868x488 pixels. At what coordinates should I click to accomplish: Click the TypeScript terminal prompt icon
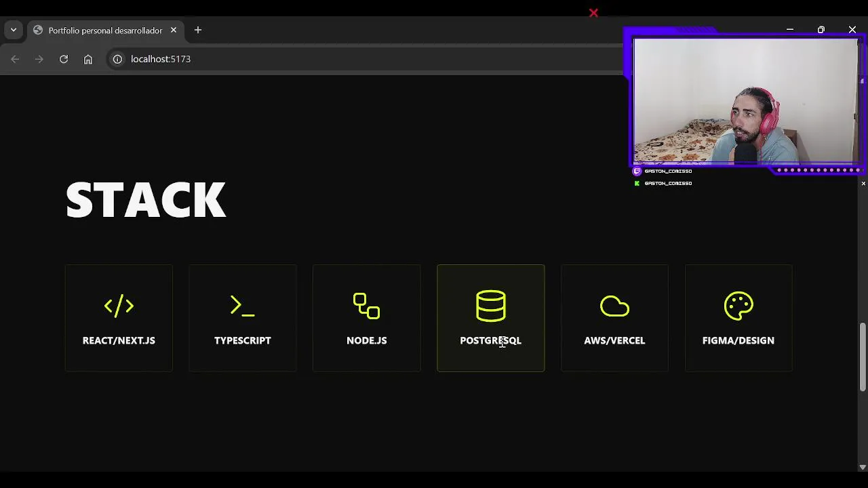coord(242,306)
